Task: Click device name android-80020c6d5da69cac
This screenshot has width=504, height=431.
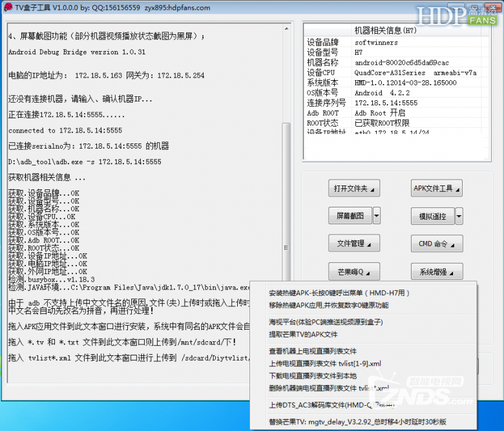Action: point(401,63)
